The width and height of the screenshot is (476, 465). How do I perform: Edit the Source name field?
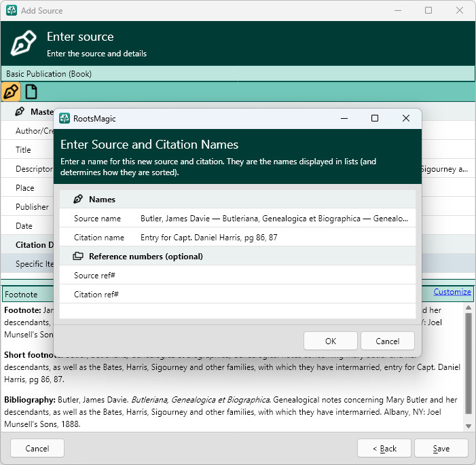pos(238,219)
